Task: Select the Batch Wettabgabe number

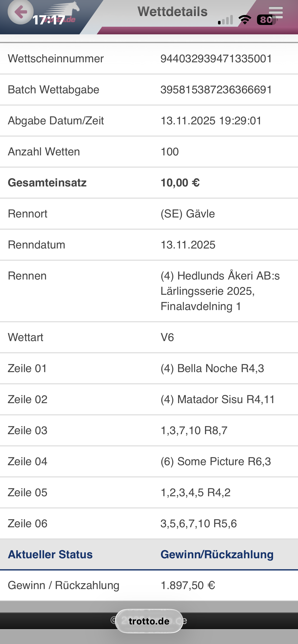Action: point(216,90)
